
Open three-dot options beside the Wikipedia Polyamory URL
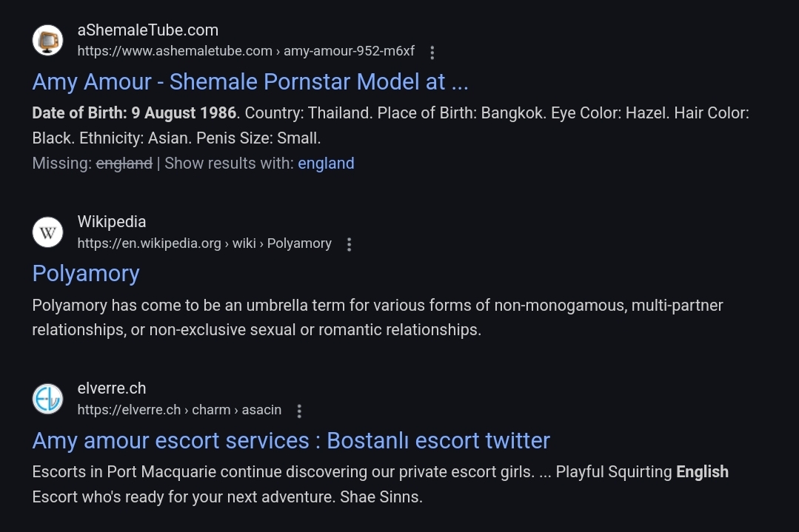click(x=349, y=244)
